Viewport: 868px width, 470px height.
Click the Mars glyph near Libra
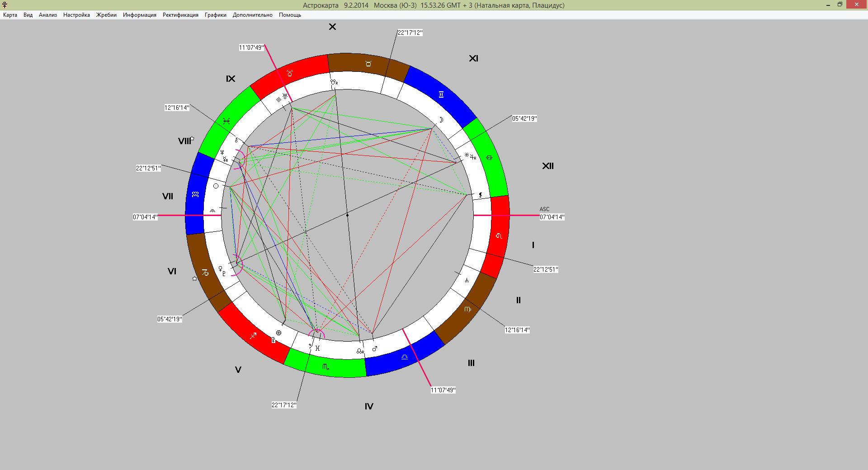(x=374, y=349)
